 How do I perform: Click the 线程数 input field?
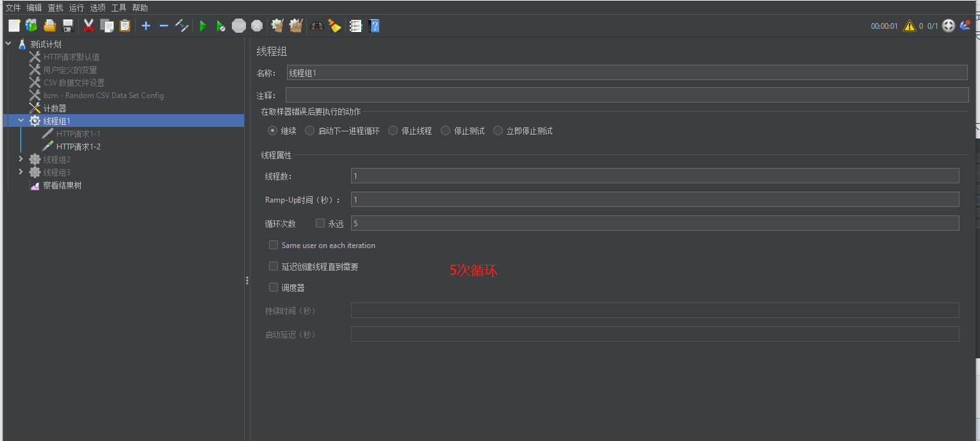pos(655,176)
